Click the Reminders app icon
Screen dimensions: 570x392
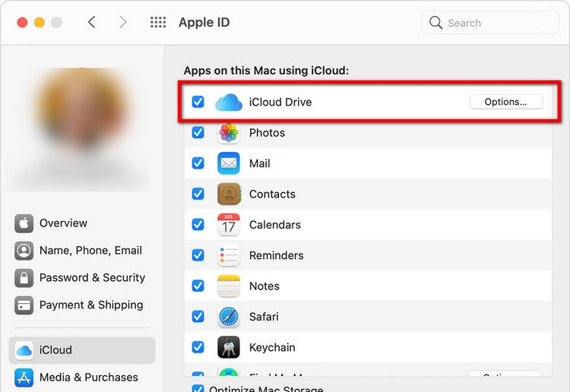point(229,255)
